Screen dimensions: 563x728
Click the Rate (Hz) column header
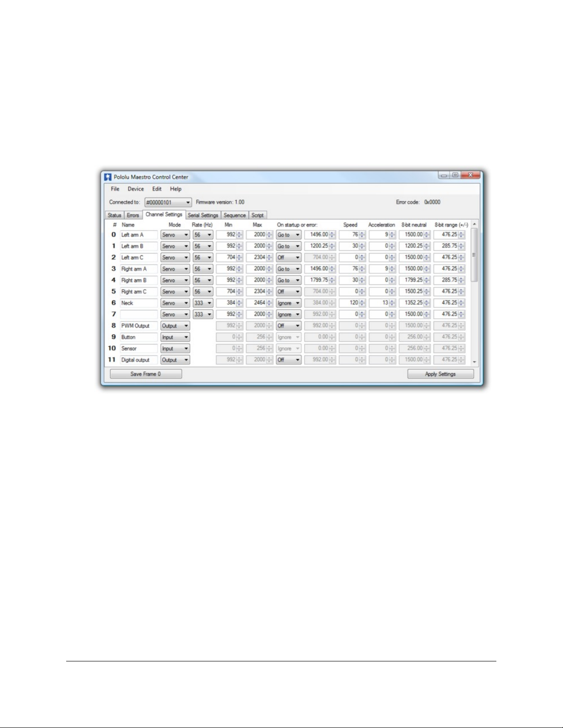pos(202,225)
